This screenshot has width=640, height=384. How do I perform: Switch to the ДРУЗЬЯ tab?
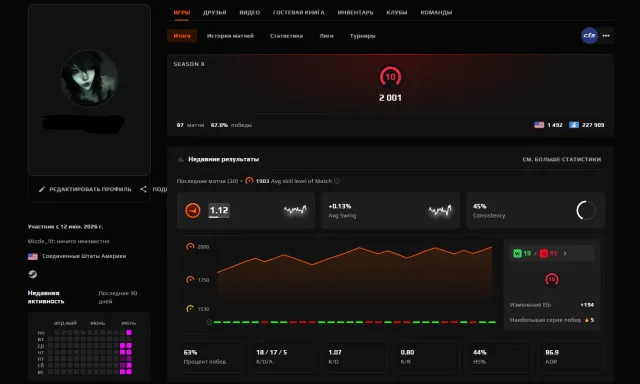[215, 12]
